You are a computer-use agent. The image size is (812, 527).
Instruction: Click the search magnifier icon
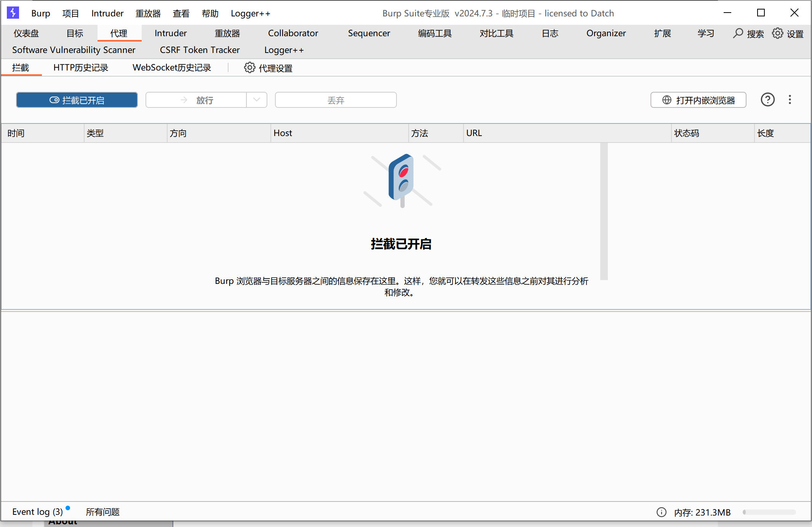pyautogui.click(x=738, y=33)
